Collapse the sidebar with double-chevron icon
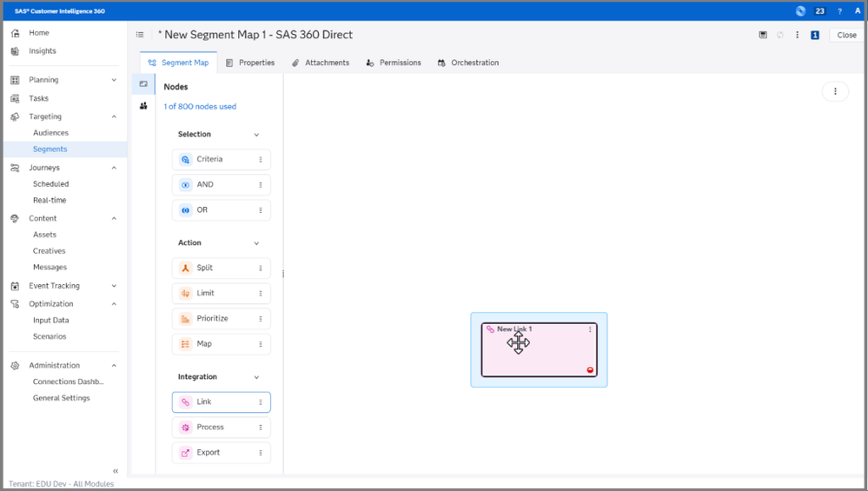Image resolution: width=868 pixels, height=491 pixels. [x=116, y=471]
